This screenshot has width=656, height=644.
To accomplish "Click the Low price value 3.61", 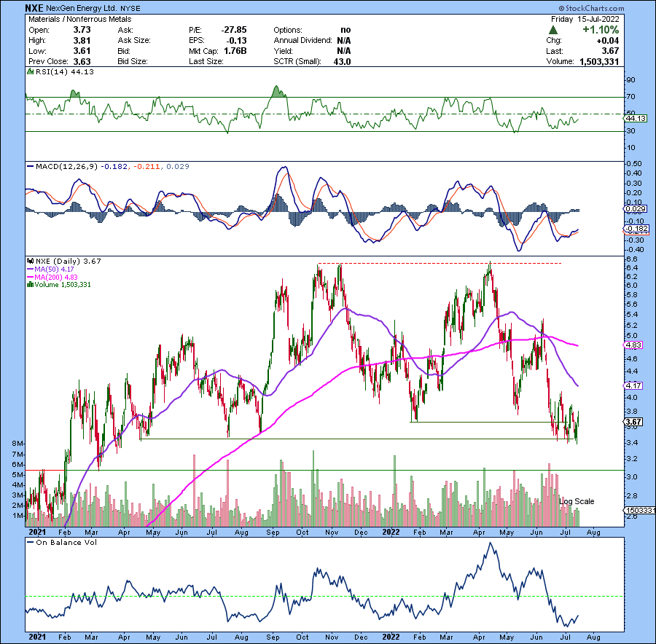I will point(82,51).
